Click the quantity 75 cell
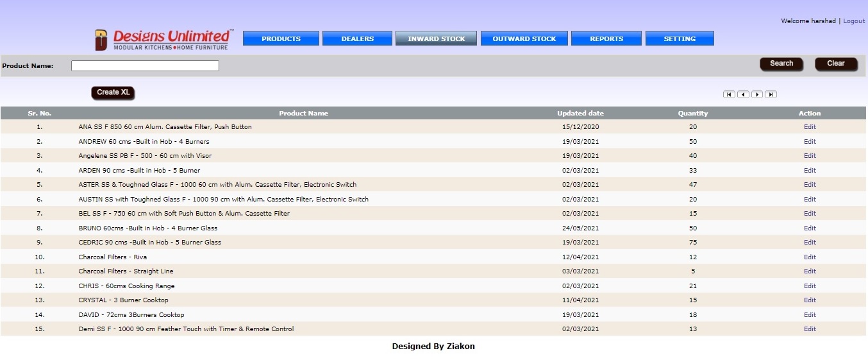This screenshot has width=868, height=360. (x=693, y=243)
